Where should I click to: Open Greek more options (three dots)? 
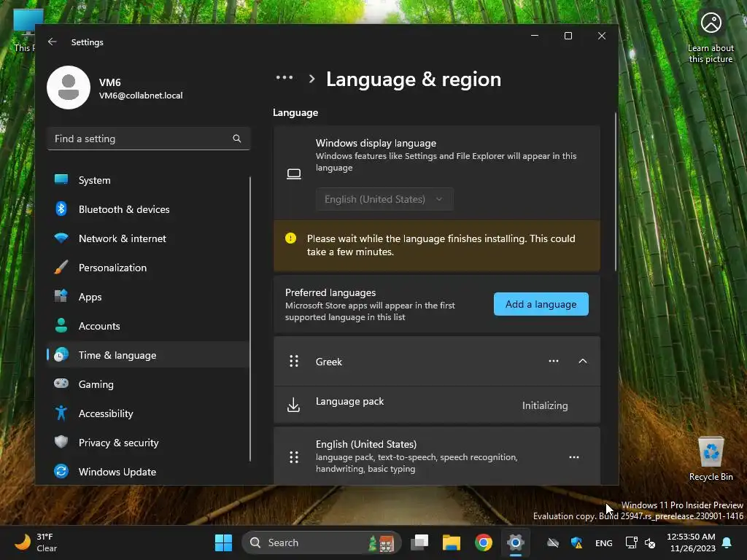tap(554, 361)
